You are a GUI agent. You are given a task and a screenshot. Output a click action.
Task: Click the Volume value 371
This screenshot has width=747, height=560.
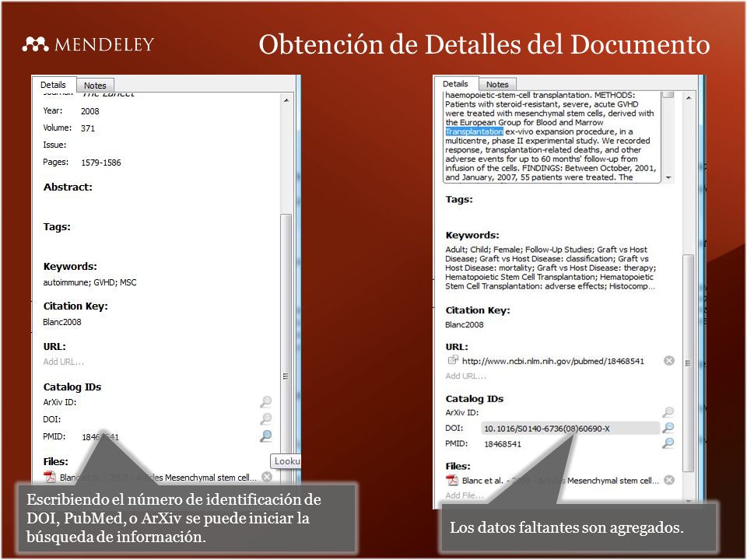pyautogui.click(x=88, y=128)
